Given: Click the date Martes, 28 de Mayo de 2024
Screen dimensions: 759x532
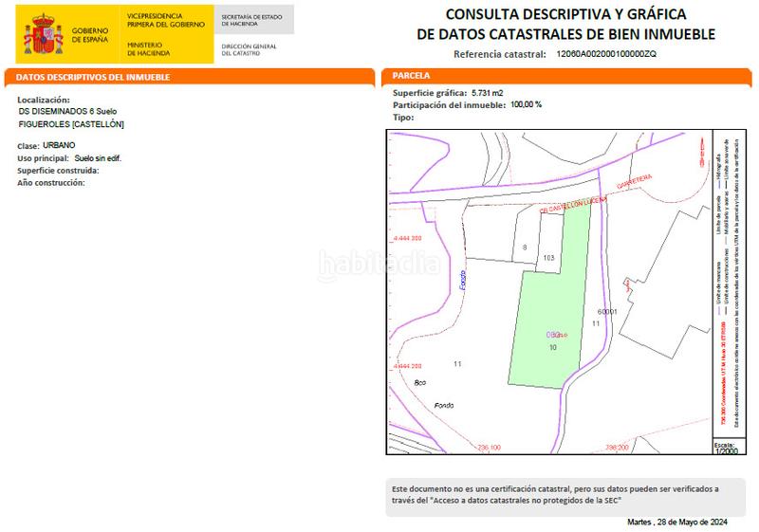Looking at the screenshot, I should point(676,522).
